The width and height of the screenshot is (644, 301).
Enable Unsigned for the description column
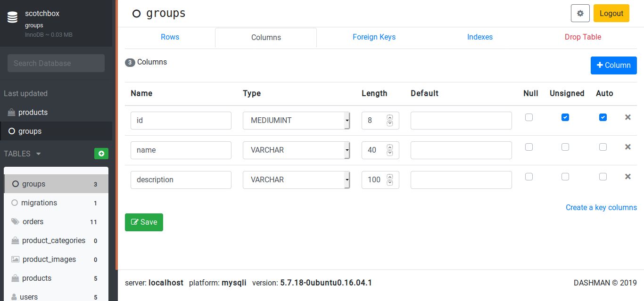tap(565, 177)
